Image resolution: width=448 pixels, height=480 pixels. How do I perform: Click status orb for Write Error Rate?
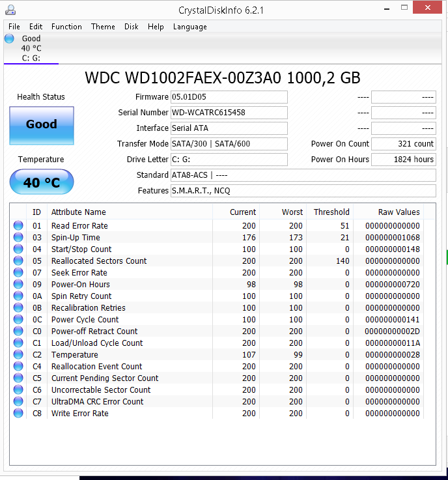click(x=18, y=414)
